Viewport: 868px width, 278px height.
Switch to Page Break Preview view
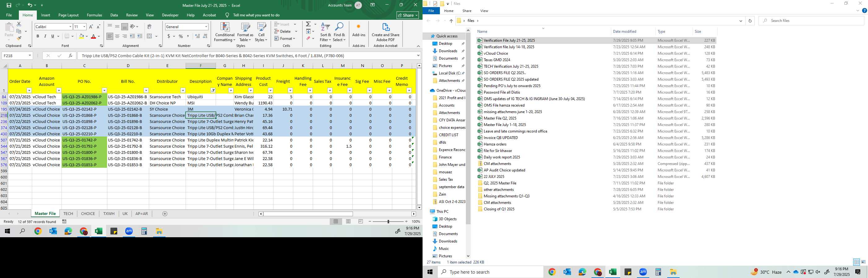[361, 221]
